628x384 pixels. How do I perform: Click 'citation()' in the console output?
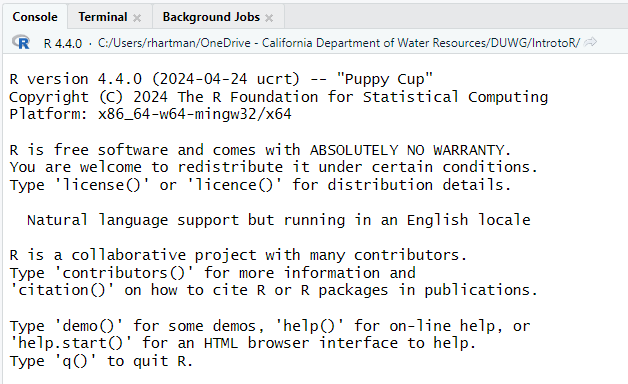pos(62,290)
